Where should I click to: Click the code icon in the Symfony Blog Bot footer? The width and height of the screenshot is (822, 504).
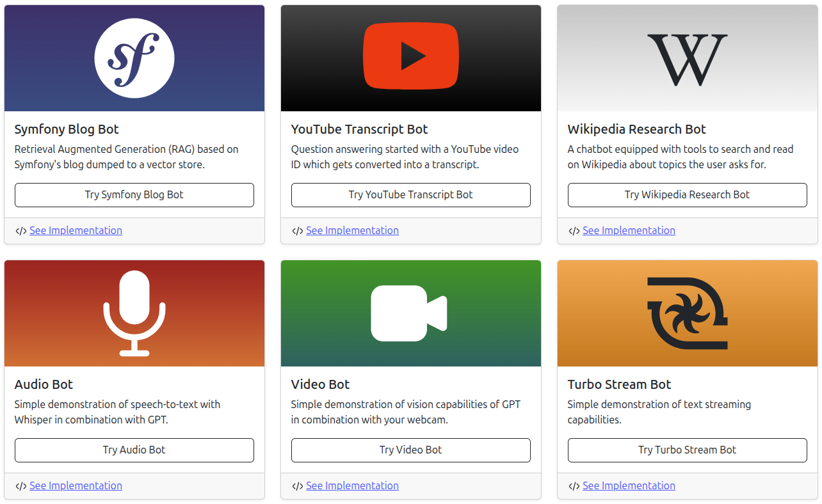(20, 231)
